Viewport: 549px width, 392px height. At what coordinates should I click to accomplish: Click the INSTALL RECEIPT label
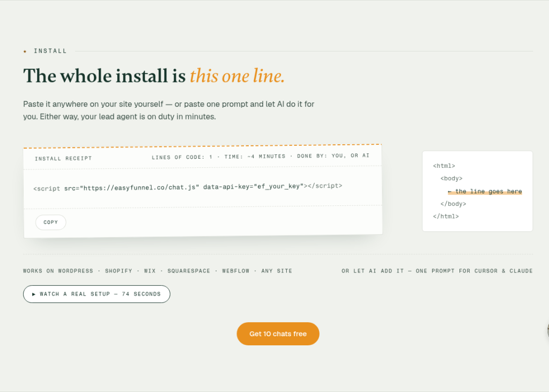pyautogui.click(x=63, y=158)
